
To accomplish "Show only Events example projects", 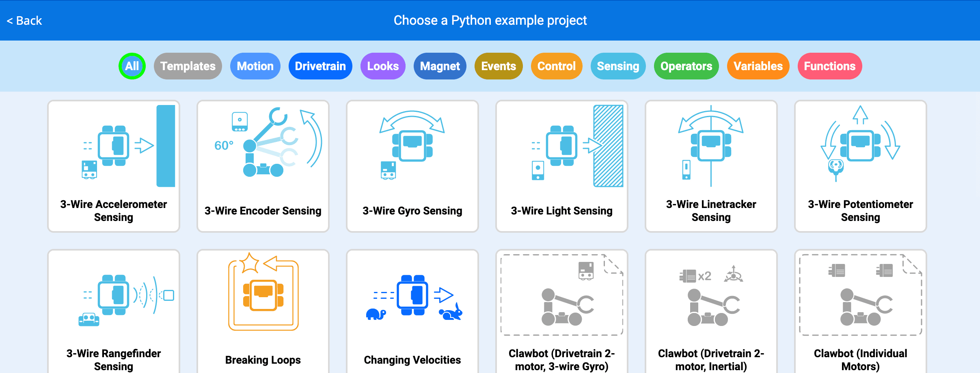I will tap(499, 66).
